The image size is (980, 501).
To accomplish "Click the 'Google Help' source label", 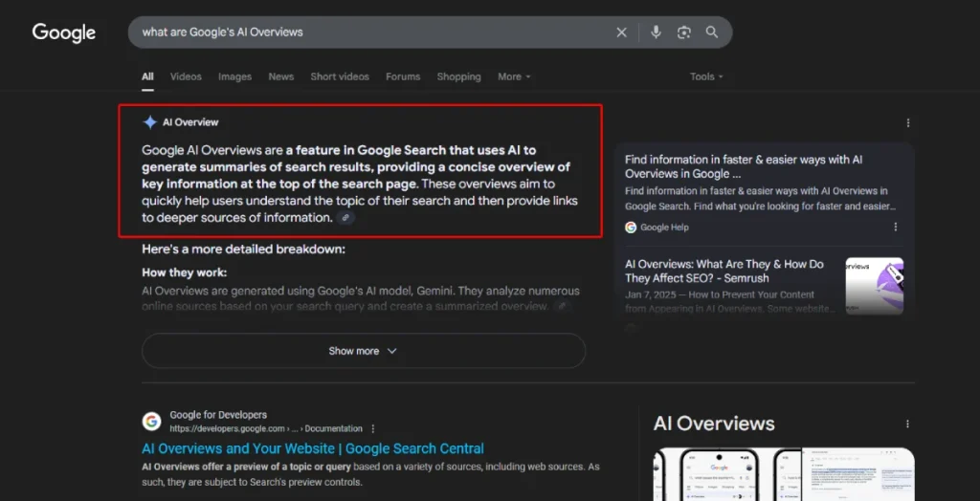I will point(665,228).
